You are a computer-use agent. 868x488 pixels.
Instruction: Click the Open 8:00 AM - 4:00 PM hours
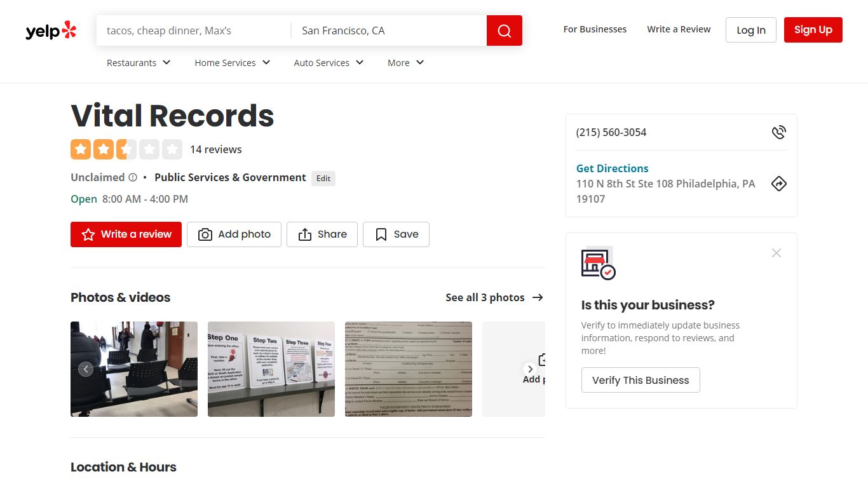[129, 199]
